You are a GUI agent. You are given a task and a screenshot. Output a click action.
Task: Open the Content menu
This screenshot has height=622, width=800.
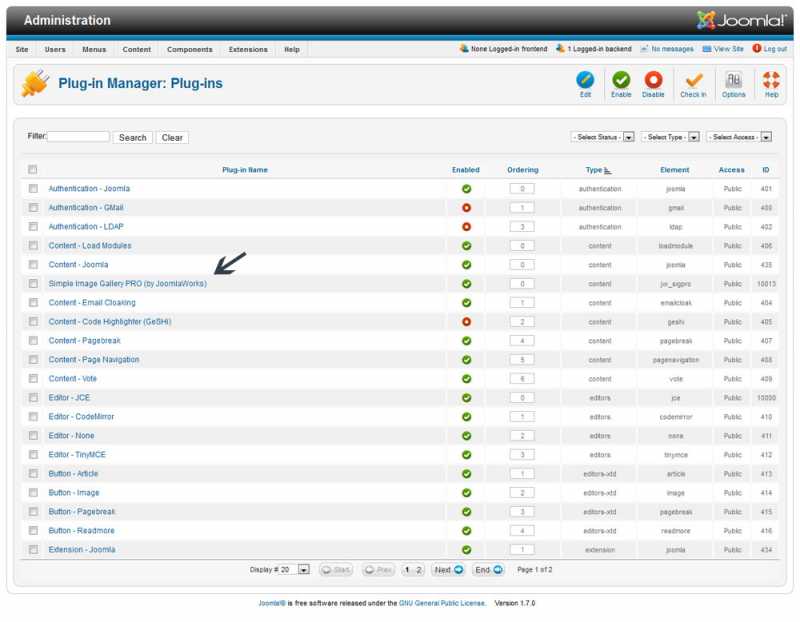tap(137, 49)
